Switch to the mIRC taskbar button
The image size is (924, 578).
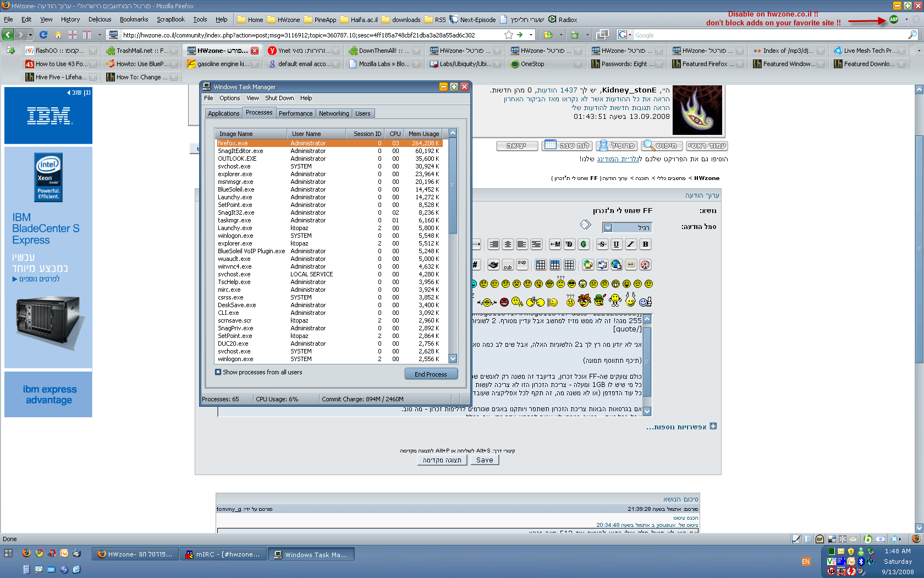click(223, 554)
